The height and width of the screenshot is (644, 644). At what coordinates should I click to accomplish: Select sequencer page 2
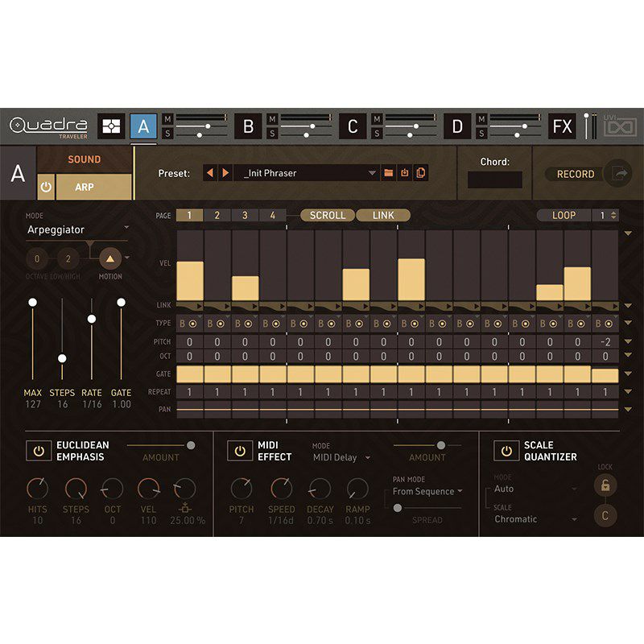(x=217, y=215)
